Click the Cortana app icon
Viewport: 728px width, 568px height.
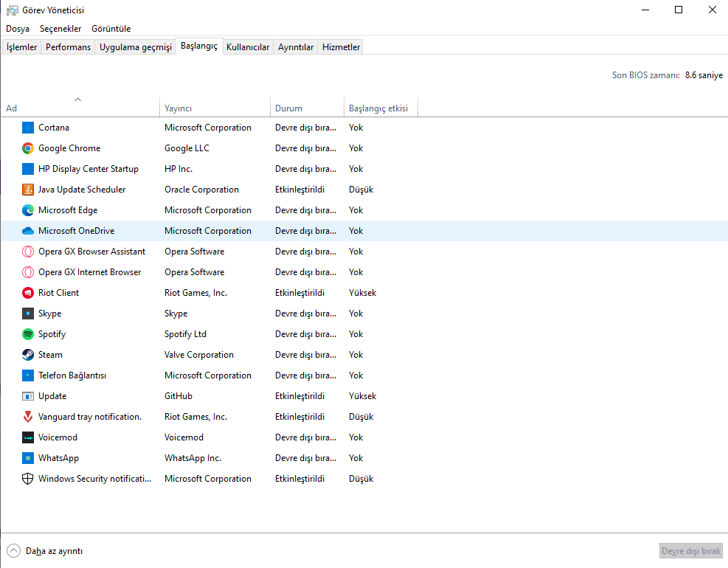tap(28, 128)
